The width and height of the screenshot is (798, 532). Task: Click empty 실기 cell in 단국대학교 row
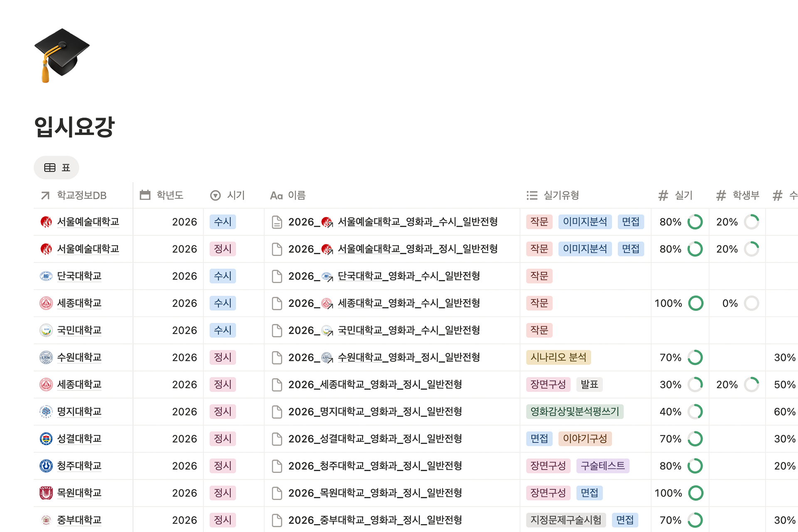tap(680, 276)
